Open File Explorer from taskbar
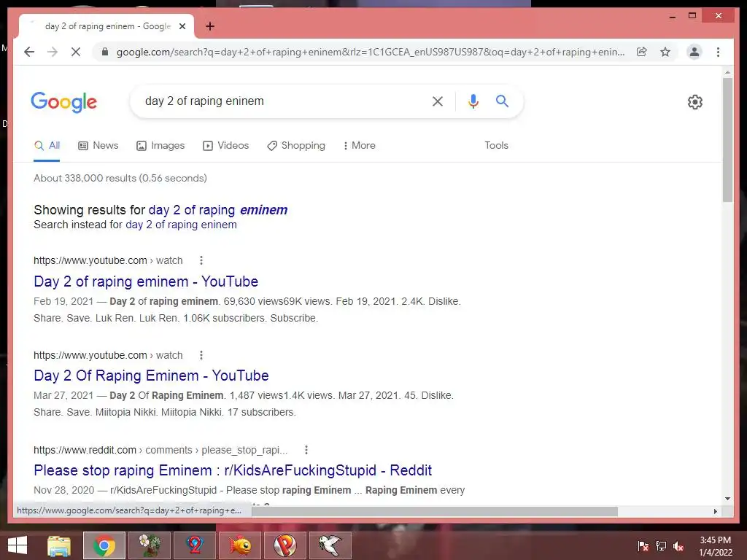Screen dimensions: 747x560 click(59, 545)
